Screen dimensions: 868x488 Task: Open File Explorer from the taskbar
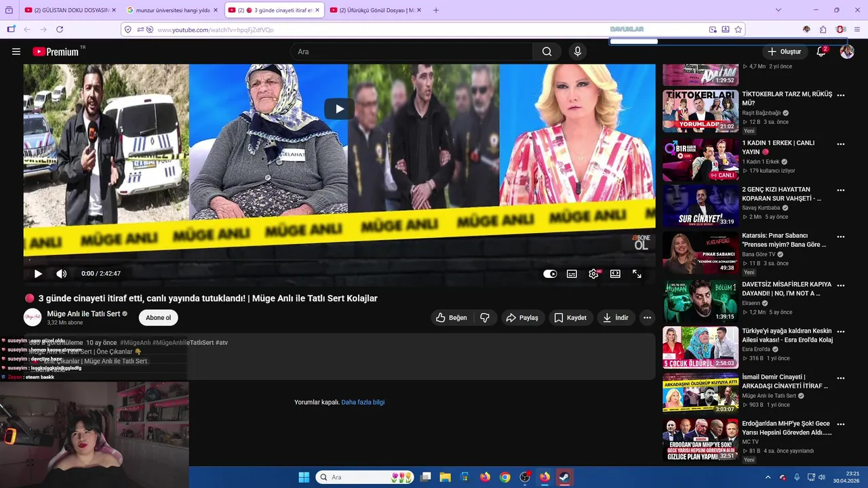point(446,477)
